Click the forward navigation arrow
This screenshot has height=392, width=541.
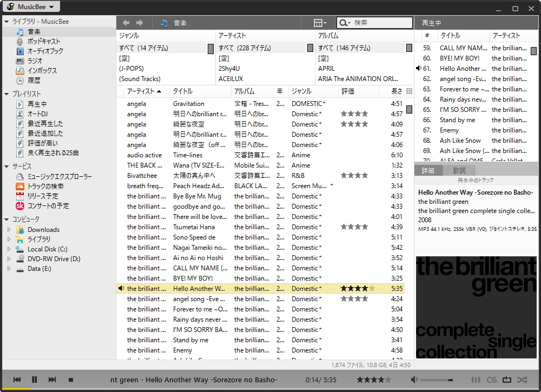pos(140,23)
